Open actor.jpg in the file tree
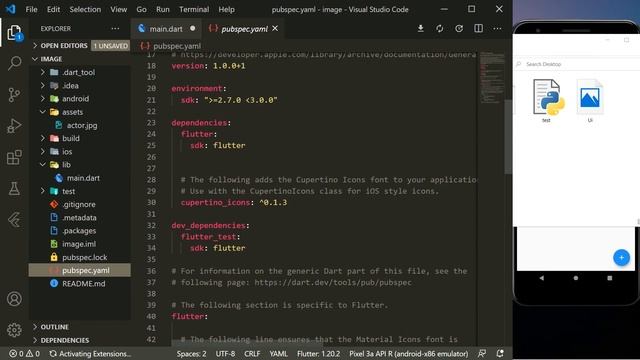Image resolution: width=640 pixels, height=360 pixels. (x=82, y=125)
